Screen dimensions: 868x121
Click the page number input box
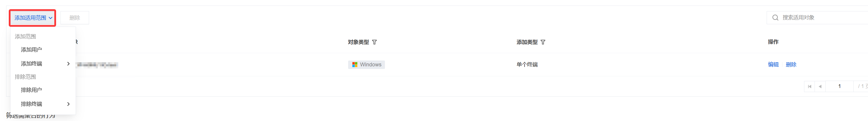tap(839, 87)
